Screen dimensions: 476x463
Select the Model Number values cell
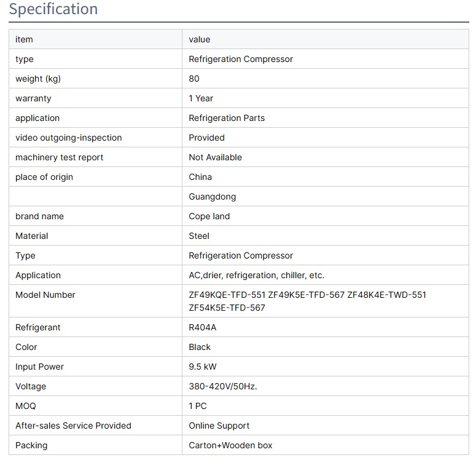tap(307, 301)
